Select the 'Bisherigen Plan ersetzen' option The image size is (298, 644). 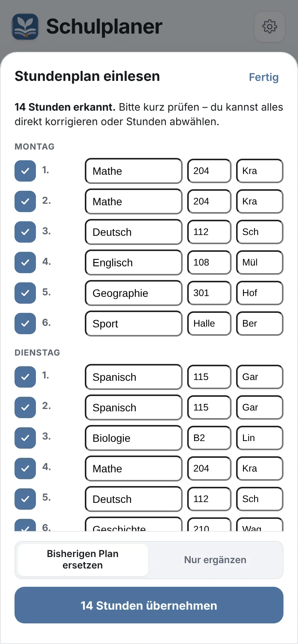[83, 560]
